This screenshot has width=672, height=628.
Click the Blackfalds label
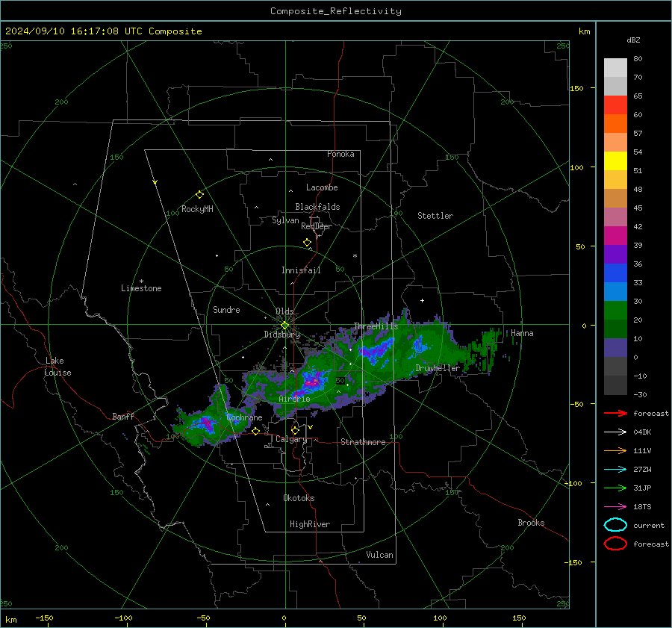[317, 207]
